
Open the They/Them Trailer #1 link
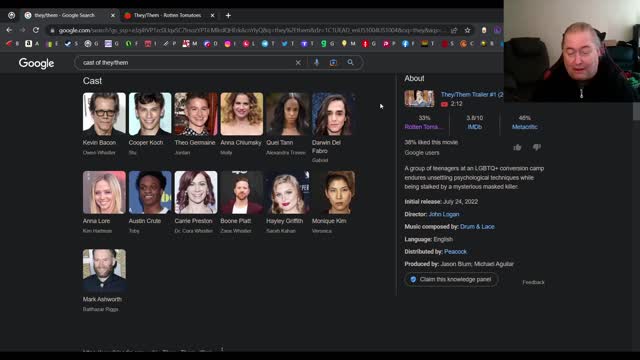(472, 95)
